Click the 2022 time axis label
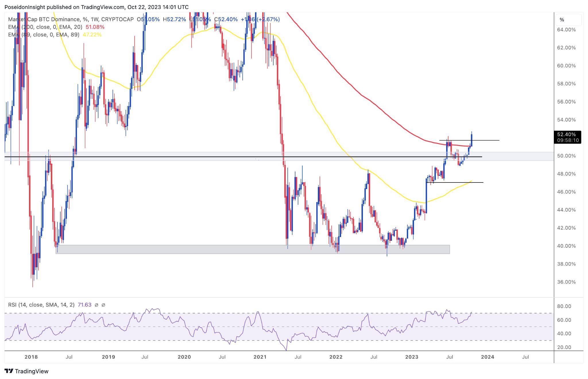The height and width of the screenshot is (379, 588). pyautogui.click(x=336, y=357)
